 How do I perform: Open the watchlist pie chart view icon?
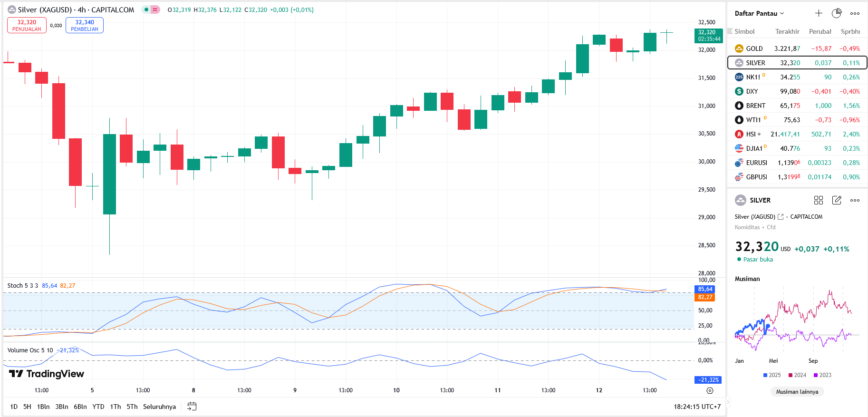(837, 13)
